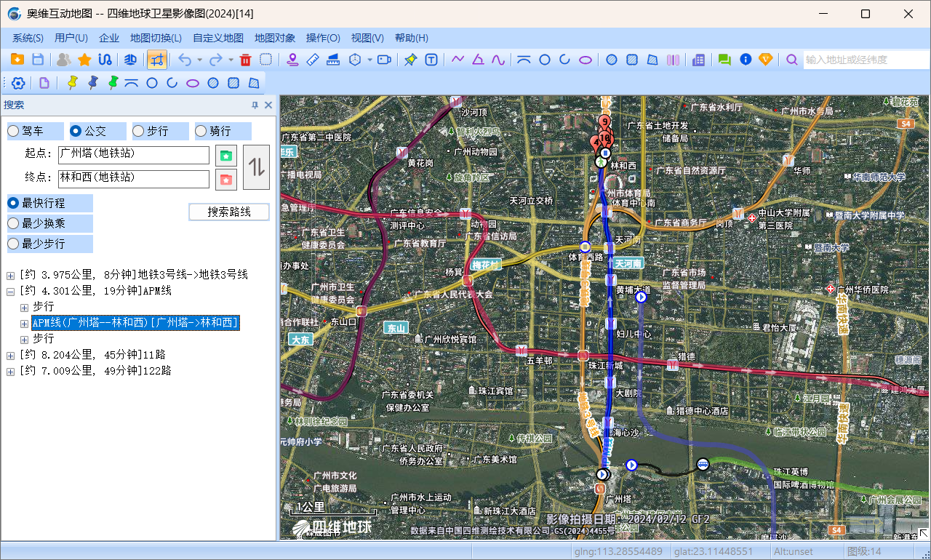The width and height of the screenshot is (931, 560).
Task: Open the redo history dropdown arrow
Action: pyautogui.click(x=231, y=60)
